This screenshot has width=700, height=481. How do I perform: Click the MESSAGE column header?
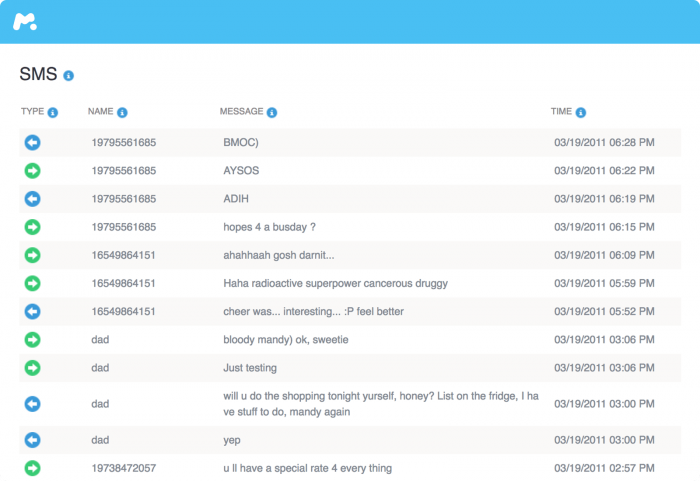click(242, 111)
